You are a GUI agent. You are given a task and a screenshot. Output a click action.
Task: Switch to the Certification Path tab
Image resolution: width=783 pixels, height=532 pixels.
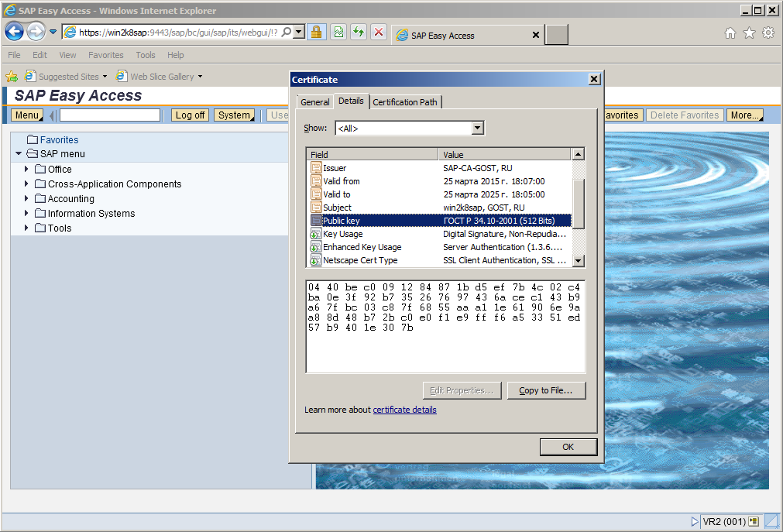pyautogui.click(x=405, y=102)
